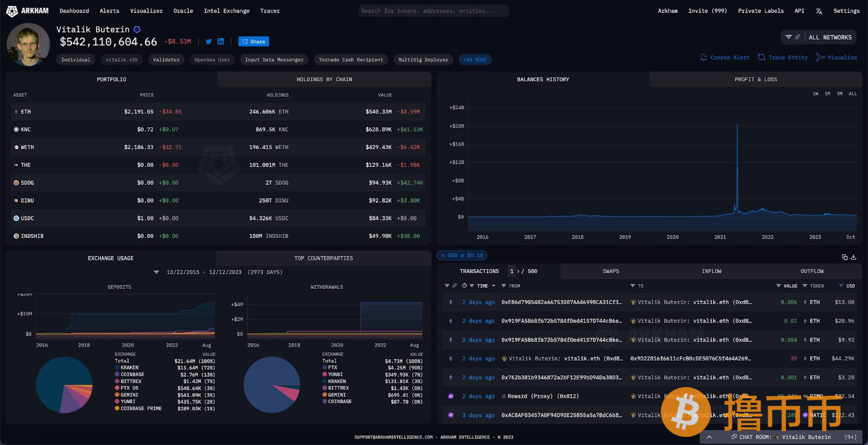The height and width of the screenshot is (445, 868).
Task: Switch to the Holdings By Chain tab
Action: [324, 79]
